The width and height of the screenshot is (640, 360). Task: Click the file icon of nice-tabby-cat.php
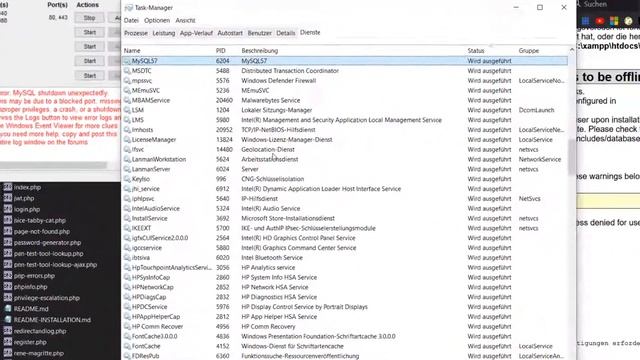coord(8,220)
